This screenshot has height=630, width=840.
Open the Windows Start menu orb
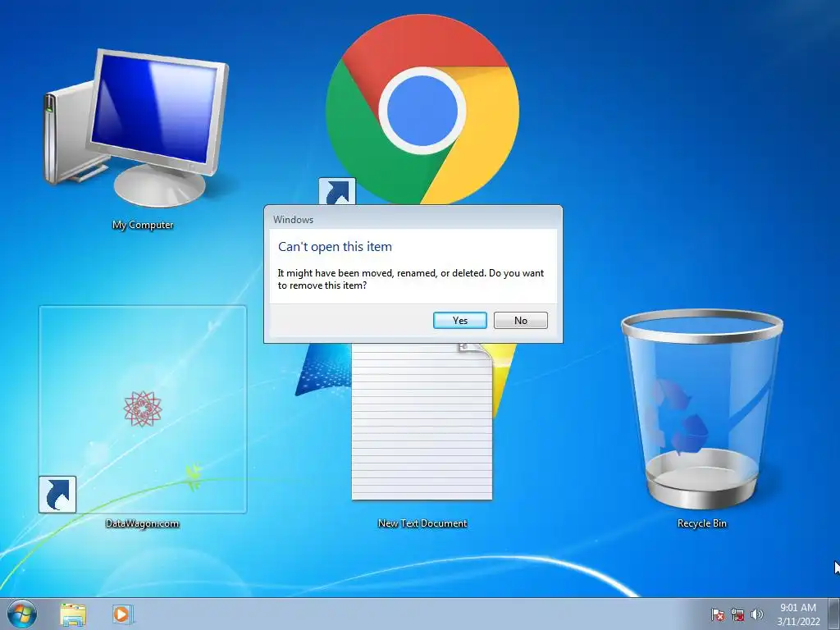point(22,614)
